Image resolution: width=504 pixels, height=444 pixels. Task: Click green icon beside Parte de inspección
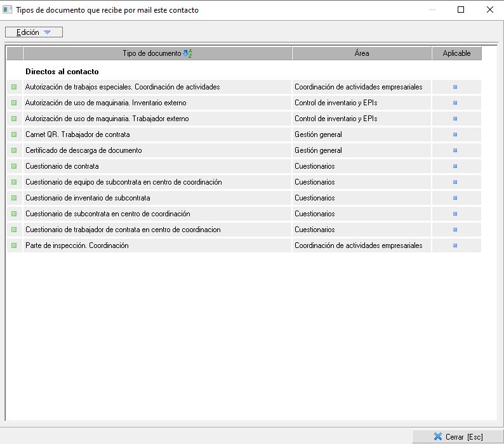14,245
